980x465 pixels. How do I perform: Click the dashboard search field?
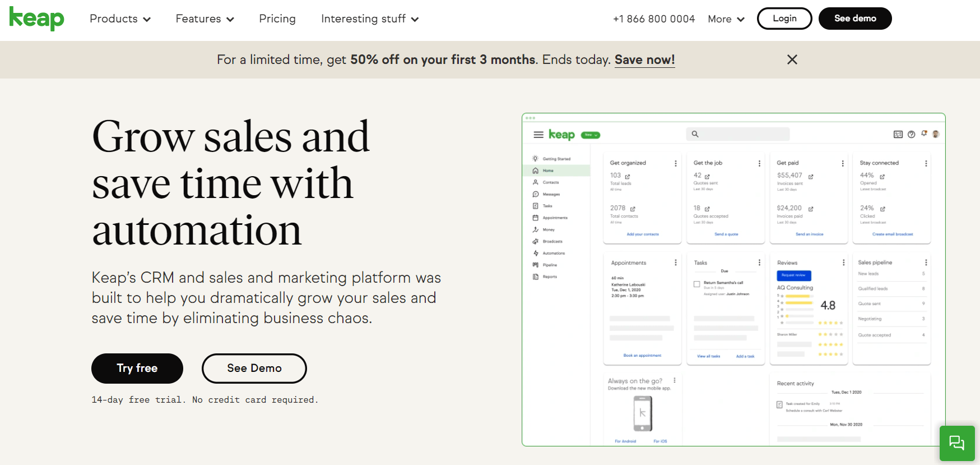(738, 134)
